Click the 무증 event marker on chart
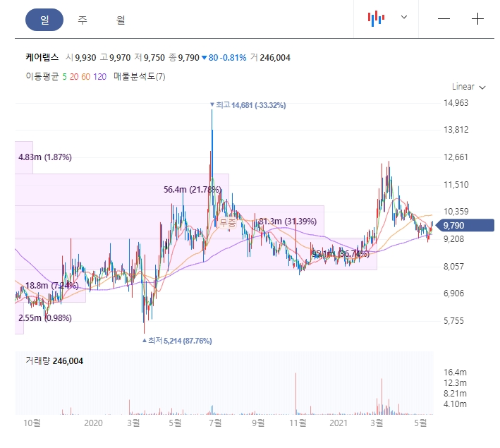The width and height of the screenshot is (500, 448). [228, 222]
